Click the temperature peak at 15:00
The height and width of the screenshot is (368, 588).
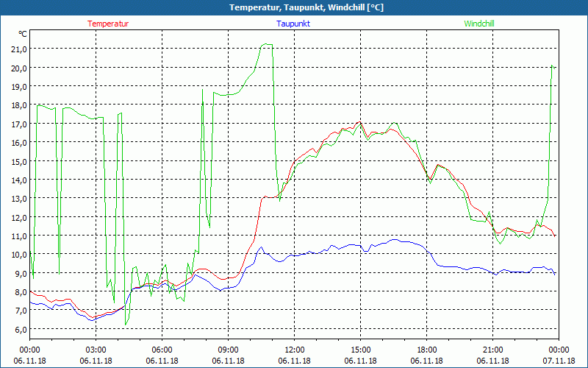pyautogui.click(x=359, y=122)
